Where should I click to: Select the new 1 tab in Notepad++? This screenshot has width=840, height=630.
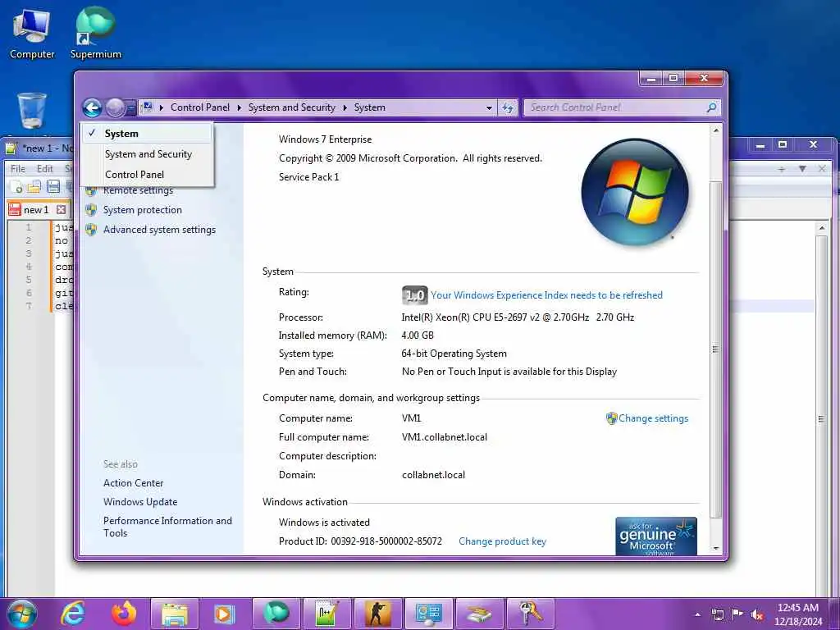click(x=36, y=210)
